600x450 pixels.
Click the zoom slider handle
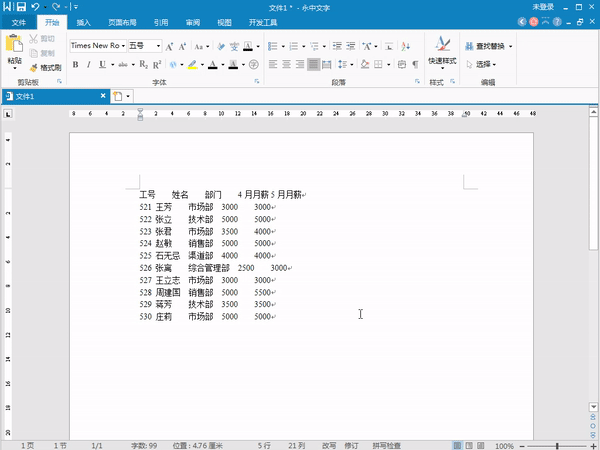(x=557, y=446)
